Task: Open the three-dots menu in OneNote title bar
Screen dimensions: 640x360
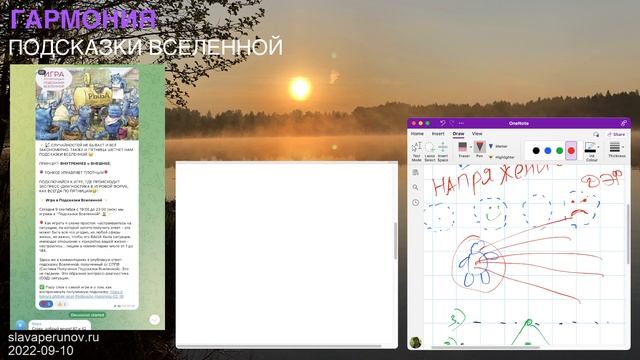Action: [x=461, y=123]
